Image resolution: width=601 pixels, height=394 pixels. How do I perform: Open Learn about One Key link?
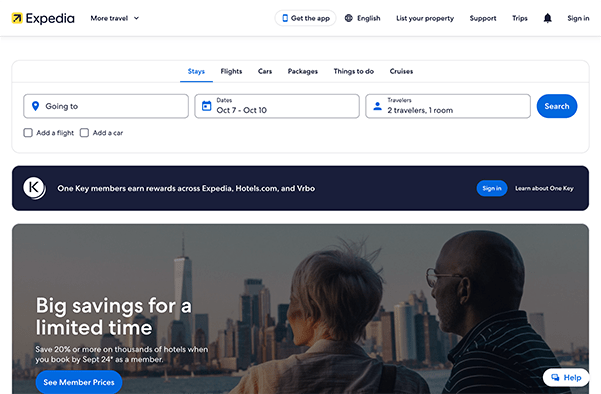pos(544,188)
